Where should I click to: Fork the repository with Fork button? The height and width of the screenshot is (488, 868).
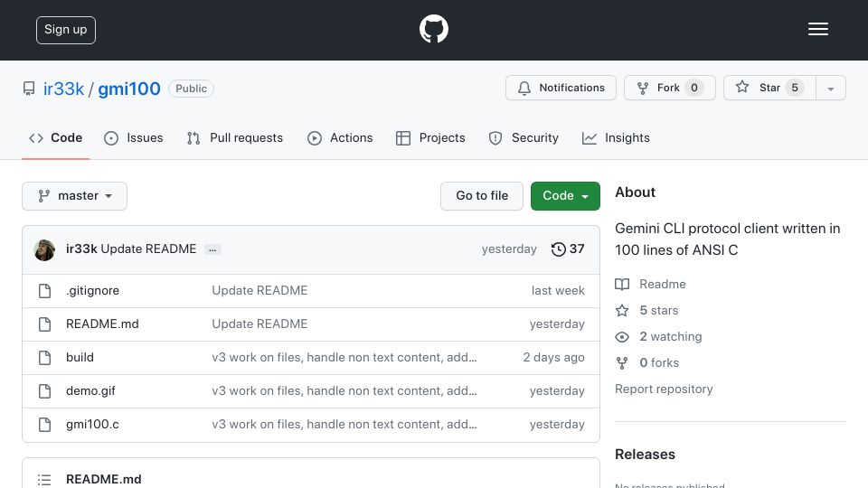[670, 88]
